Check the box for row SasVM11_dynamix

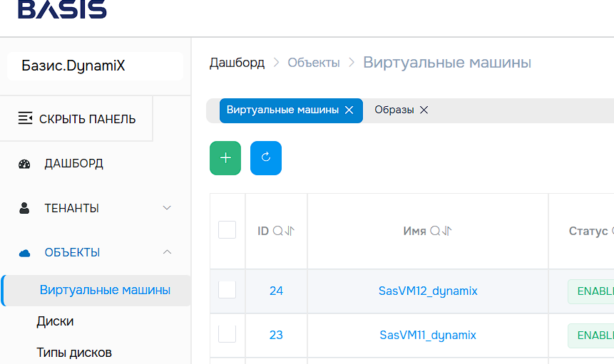click(227, 334)
